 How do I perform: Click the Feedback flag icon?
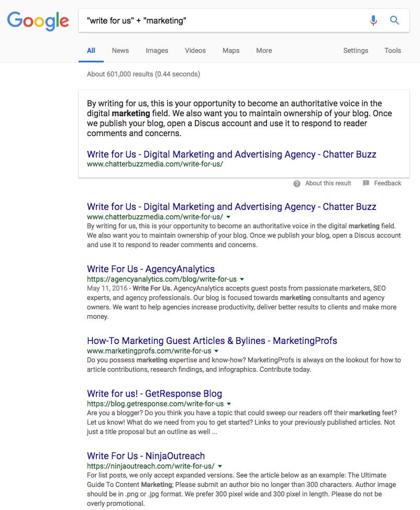pyautogui.click(x=366, y=183)
